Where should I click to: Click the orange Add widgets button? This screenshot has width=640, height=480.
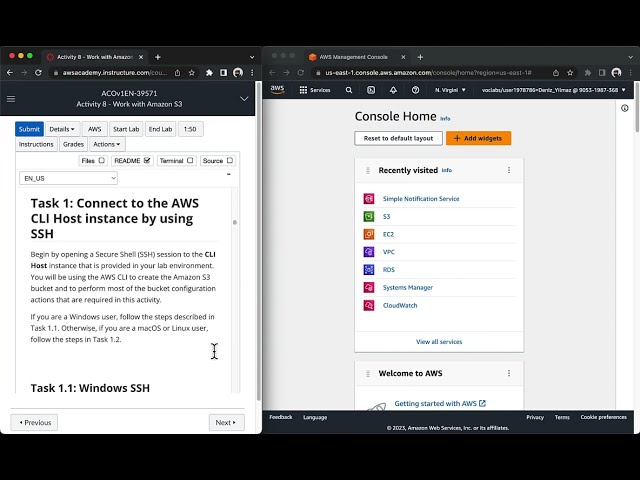(x=478, y=138)
